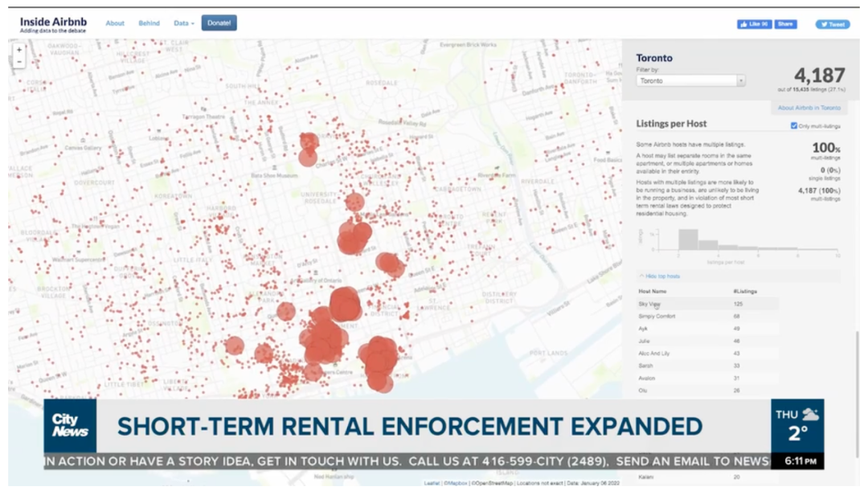
Task: Select the Olu host row
Action: (708, 391)
